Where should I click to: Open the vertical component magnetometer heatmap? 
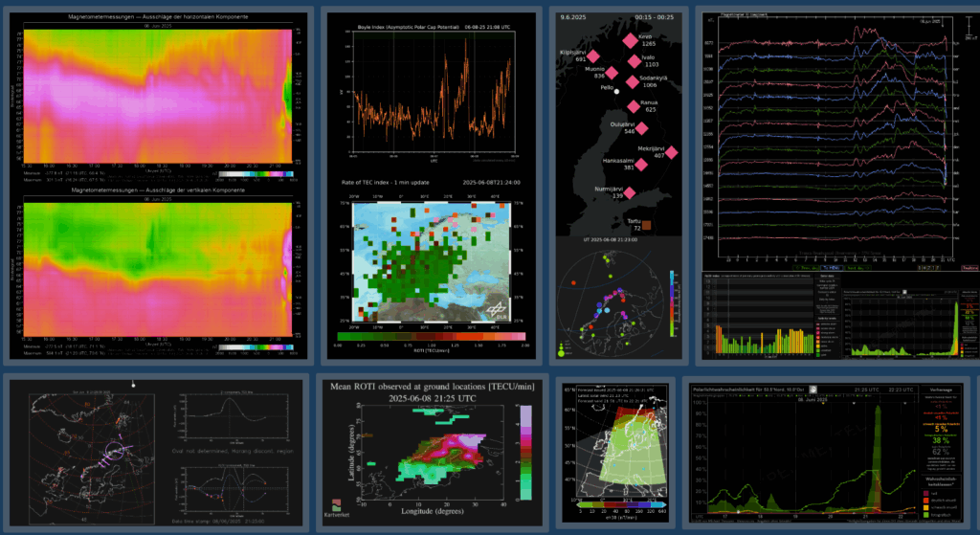(x=158, y=269)
